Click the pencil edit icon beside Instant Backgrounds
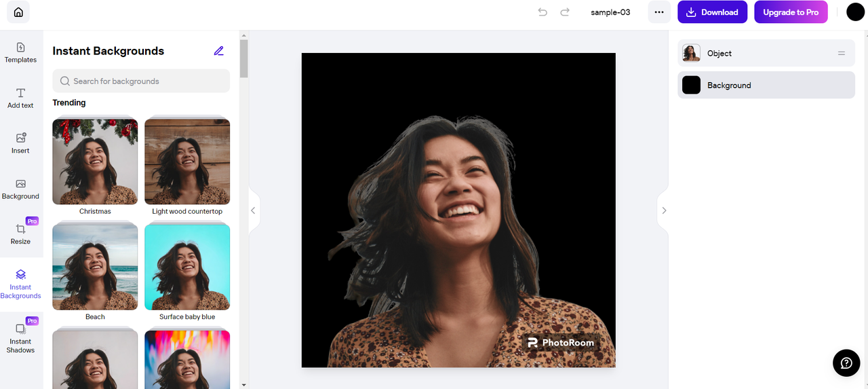Image resolution: width=868 pixels, height=389 pixels. (218, 51)
